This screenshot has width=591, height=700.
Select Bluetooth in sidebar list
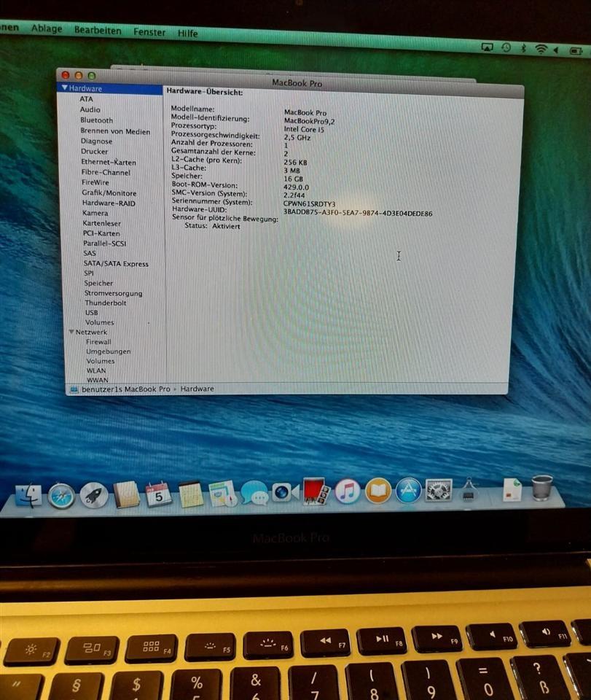(x=96, y=120)
